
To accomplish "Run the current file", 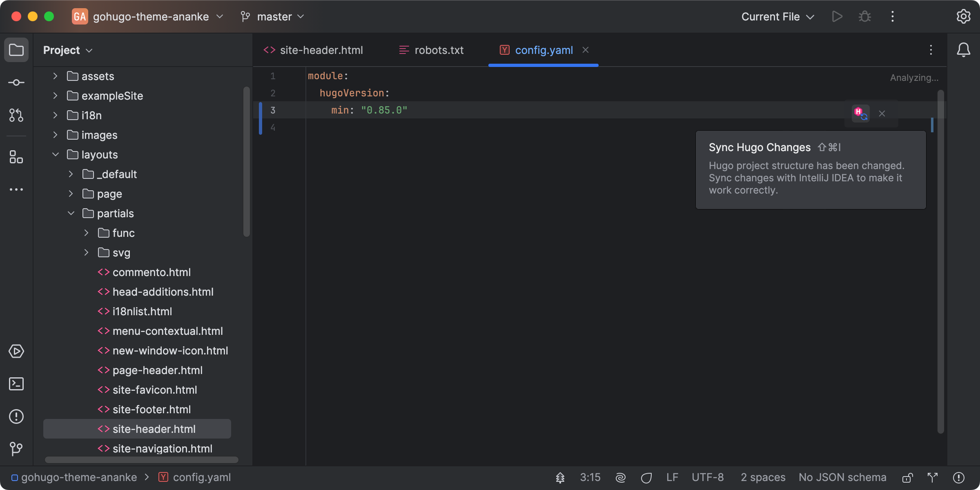I will click(x=837, y=17).
